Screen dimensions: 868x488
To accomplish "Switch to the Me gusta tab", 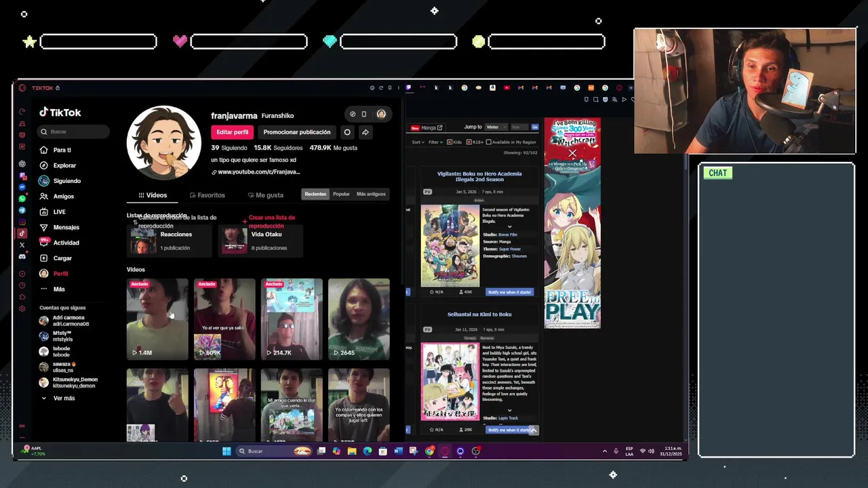I will coord(266,195).
